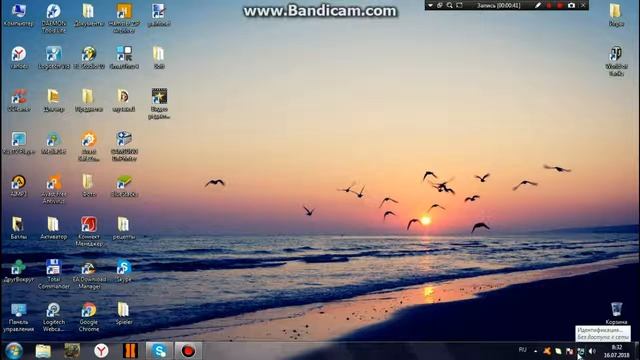Launch EA Download Manager shortcut

(x=89, y=274)
